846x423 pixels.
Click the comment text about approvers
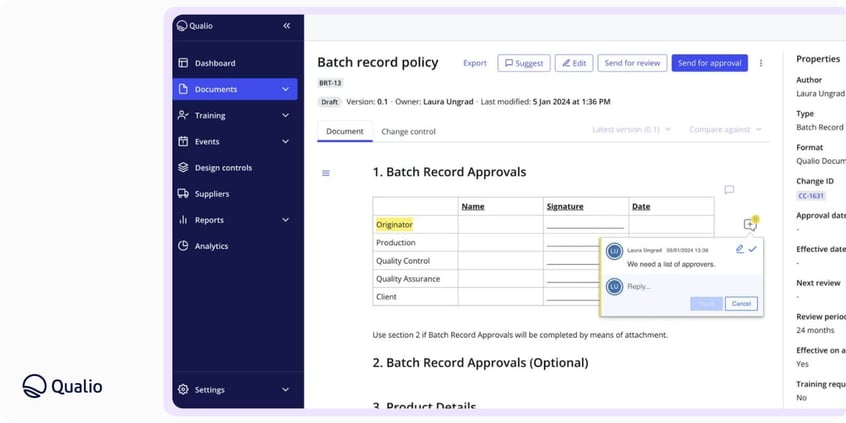671,264
